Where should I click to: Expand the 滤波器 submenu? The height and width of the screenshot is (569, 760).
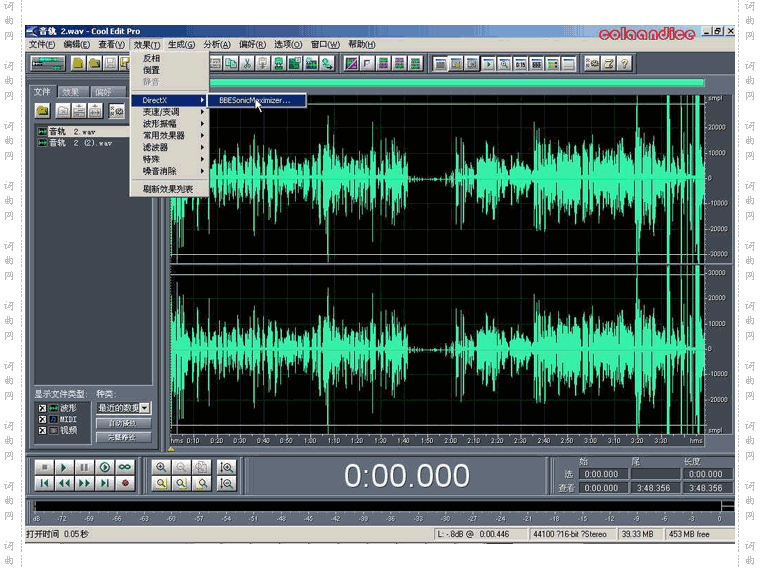coord(170,147)
